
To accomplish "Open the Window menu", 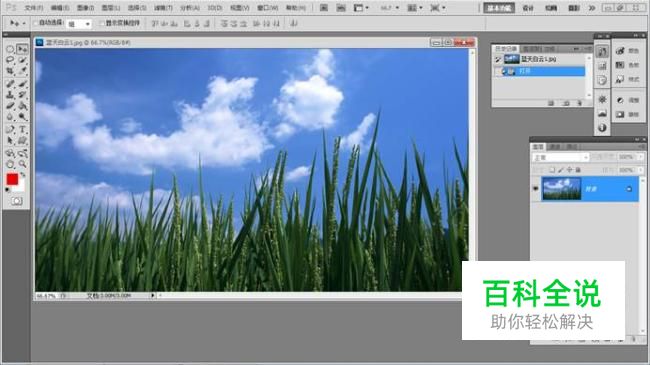I will (267, 8).
